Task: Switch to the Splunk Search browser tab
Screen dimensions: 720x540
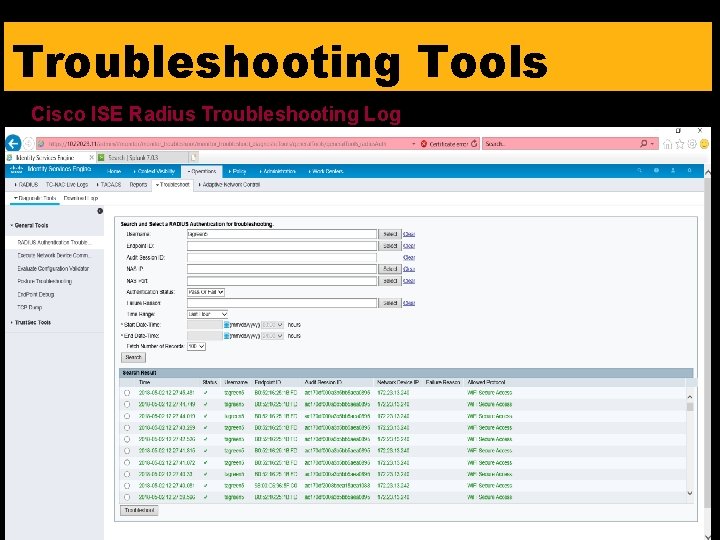Action: pos(142,158)
